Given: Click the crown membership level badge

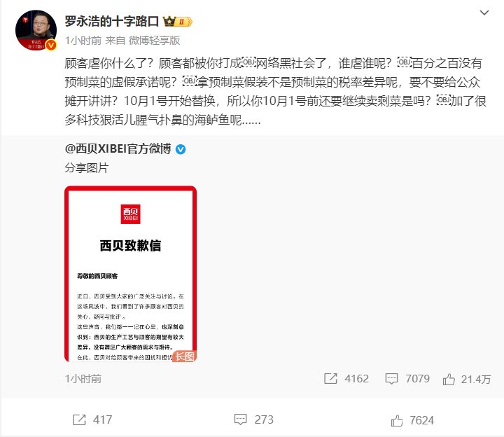Looking at the screenshot, I should point(177,22).
